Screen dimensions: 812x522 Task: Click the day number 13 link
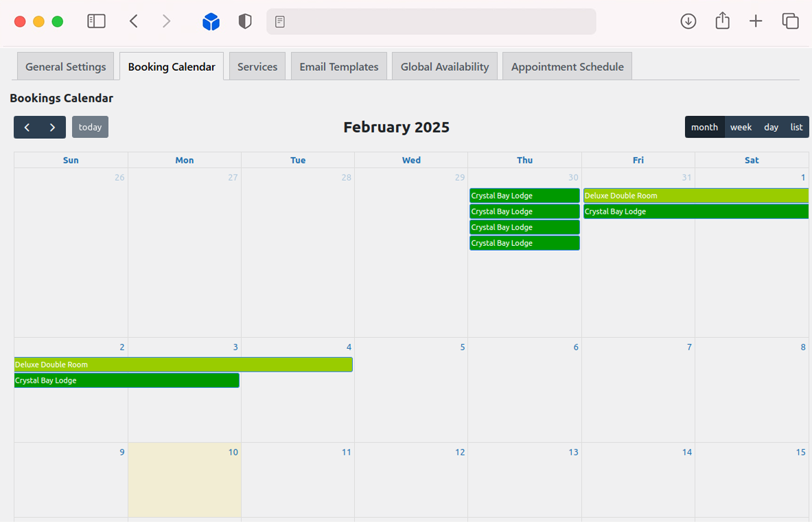tap(573, 452)
